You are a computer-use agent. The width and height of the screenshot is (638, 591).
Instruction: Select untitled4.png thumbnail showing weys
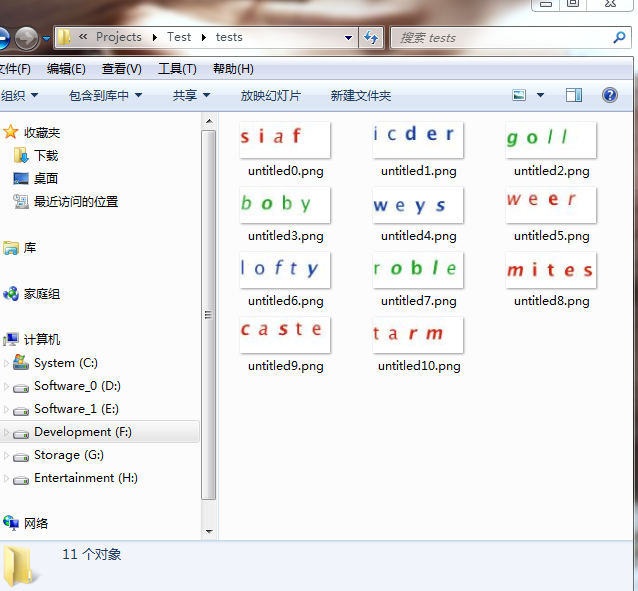(x=418, y=205)
